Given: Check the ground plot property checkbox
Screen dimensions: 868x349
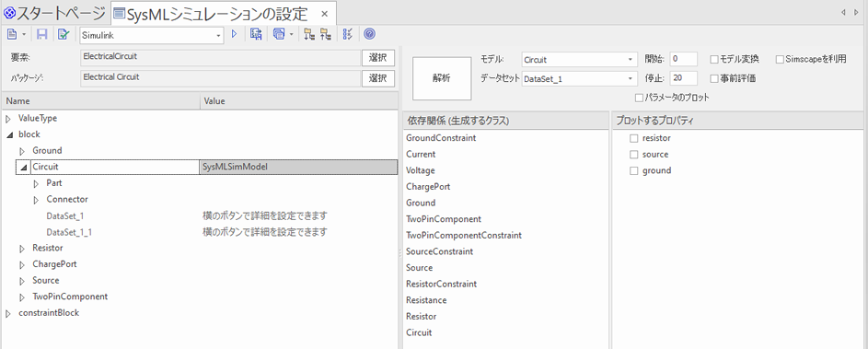Looking at the screenshot, I should [x=634, y=170].
